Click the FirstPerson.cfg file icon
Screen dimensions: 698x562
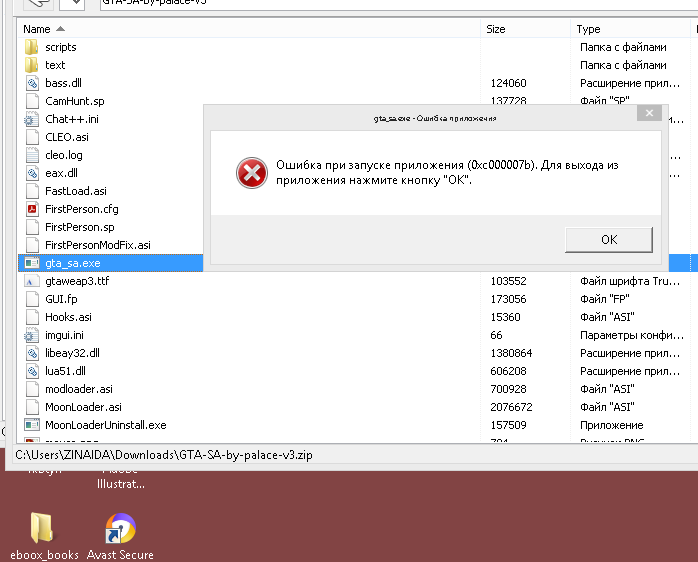31,209
